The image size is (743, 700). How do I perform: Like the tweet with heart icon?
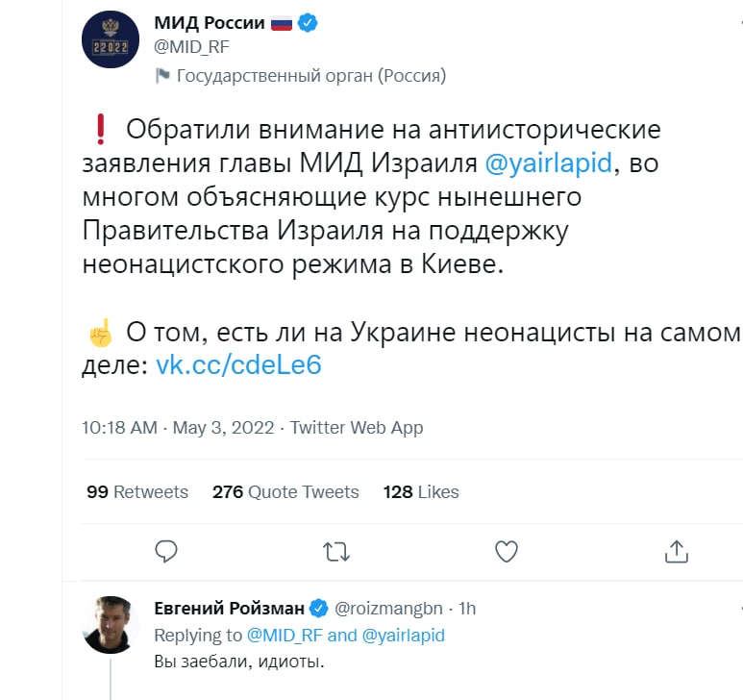point(507,551)
